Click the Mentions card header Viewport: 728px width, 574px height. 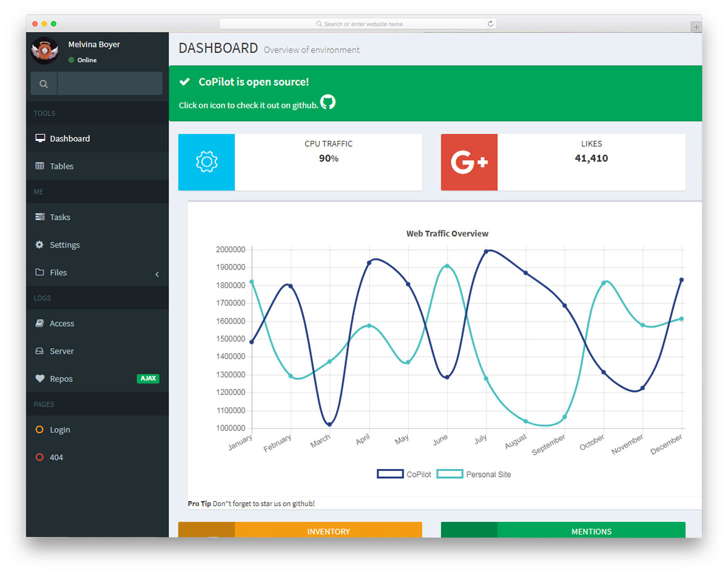[x=591, y=531]
